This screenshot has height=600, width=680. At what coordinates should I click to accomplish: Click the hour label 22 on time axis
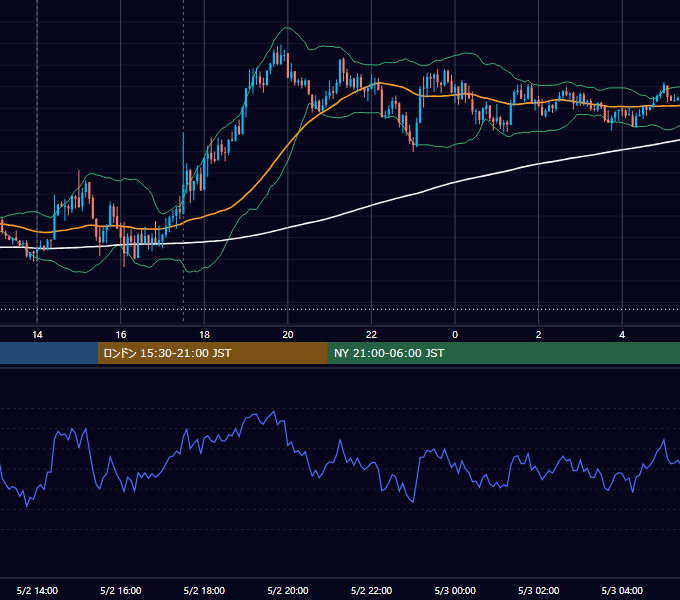coord(371,335)
